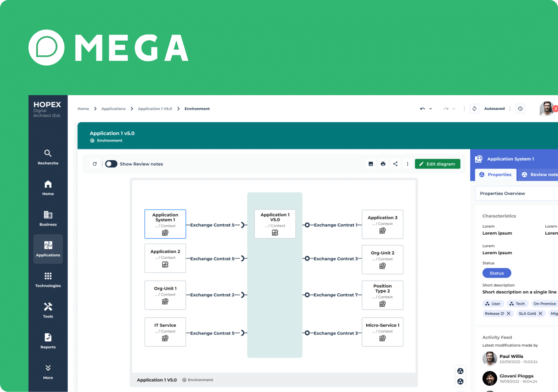Viewport: 558px width, 392px height.
Task: Click the Tech tag chip
Action: click(517, 304)
